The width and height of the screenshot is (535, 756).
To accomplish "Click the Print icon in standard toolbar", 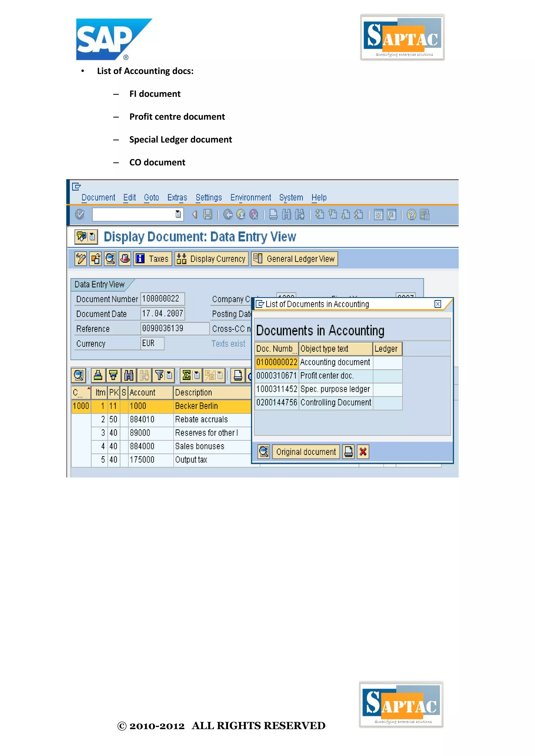I will coord(274,214).
